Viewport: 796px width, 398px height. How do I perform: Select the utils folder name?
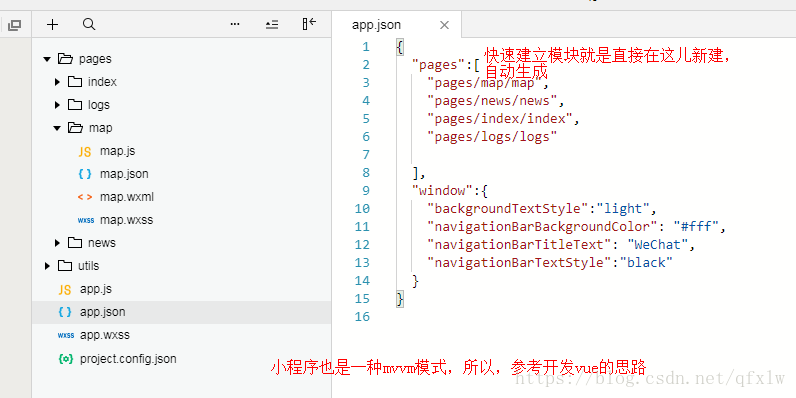[x=89, y=266]
